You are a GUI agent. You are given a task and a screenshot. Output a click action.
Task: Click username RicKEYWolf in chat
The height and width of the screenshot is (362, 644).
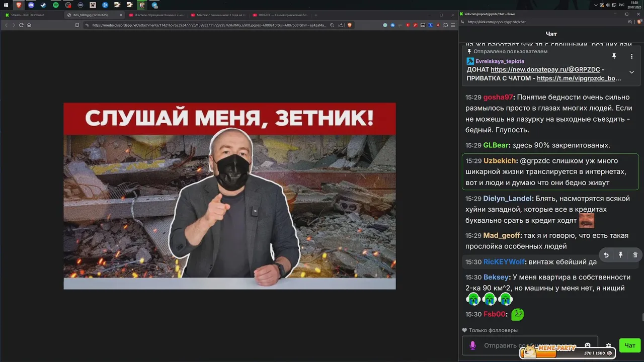coord(504,262)
